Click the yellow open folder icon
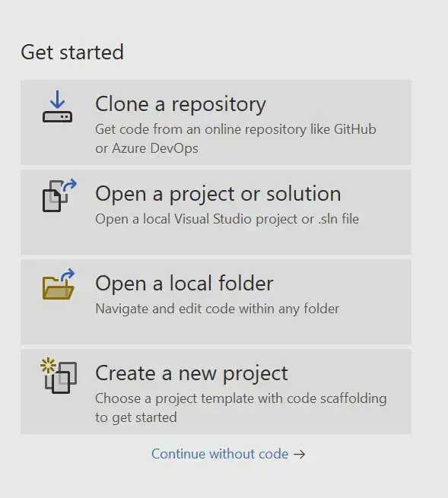The width and height of the screenshot is (448, 498). click(59, 284)
